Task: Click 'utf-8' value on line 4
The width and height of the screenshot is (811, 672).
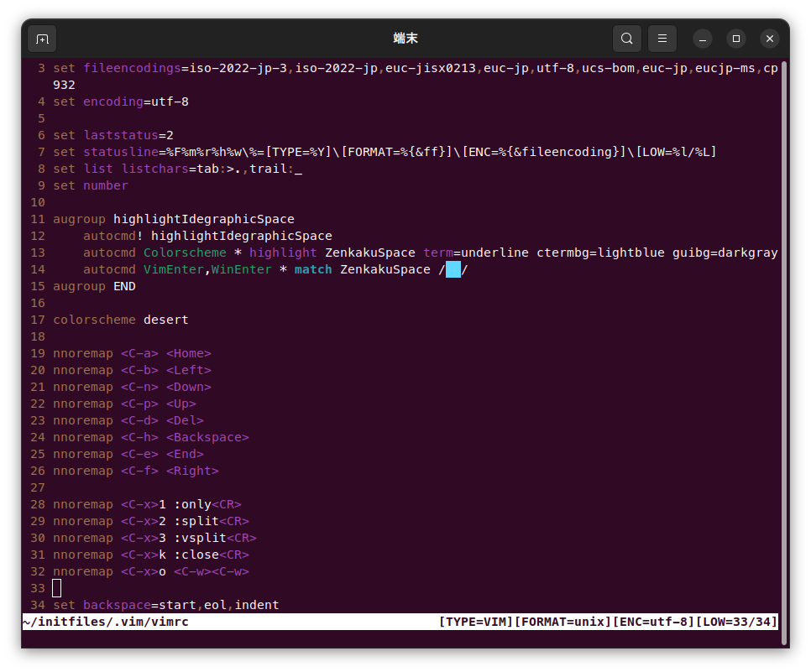Action: tap(170, 102)
